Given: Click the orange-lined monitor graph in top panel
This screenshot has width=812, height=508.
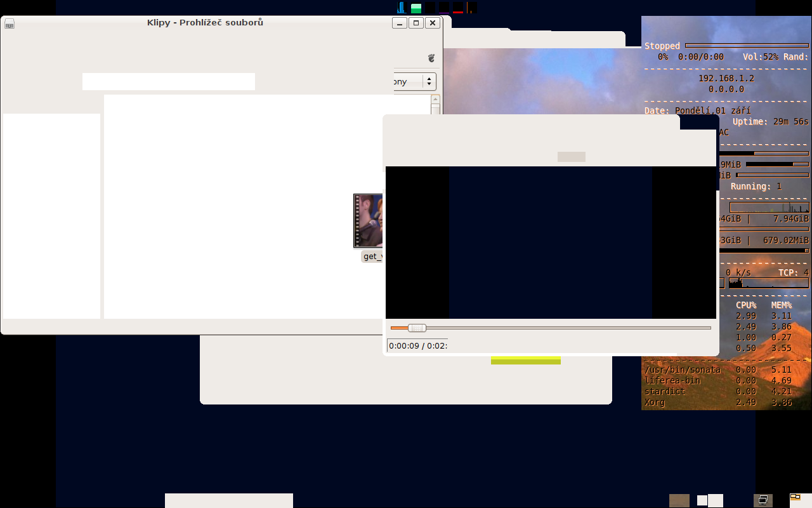Looking at the screenshot, I should point(471,8).
